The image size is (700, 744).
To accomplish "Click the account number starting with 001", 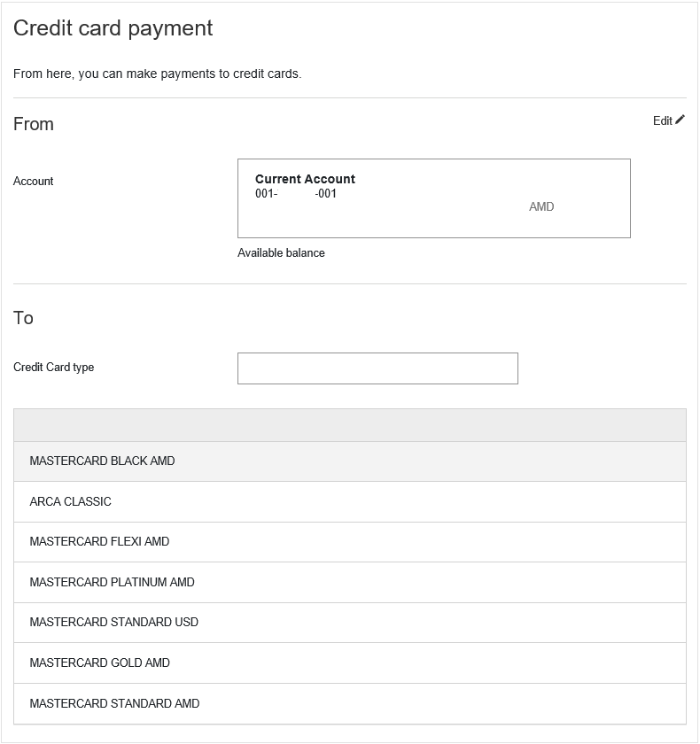I will (x=296, y=194).
